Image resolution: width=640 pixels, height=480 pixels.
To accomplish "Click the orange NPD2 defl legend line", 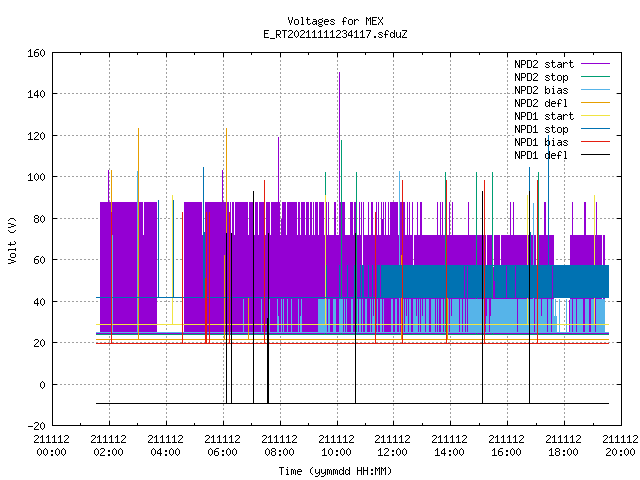I will (596, 103).
